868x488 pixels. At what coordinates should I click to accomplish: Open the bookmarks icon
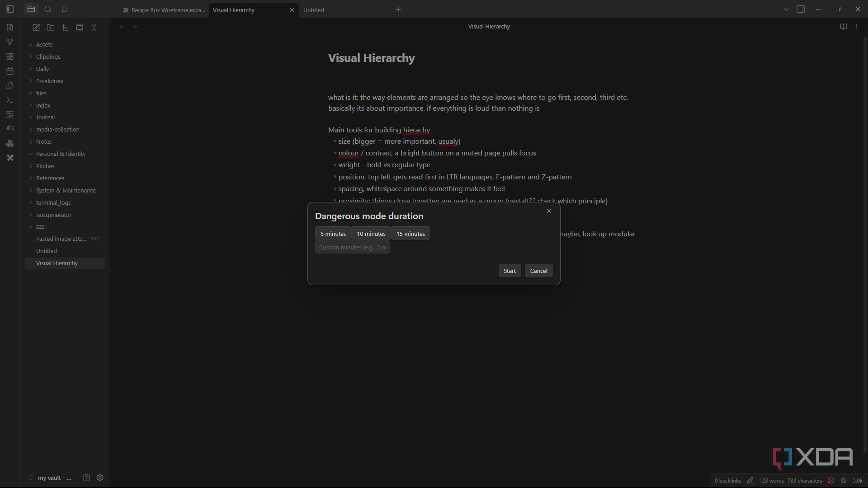point(65,9)
